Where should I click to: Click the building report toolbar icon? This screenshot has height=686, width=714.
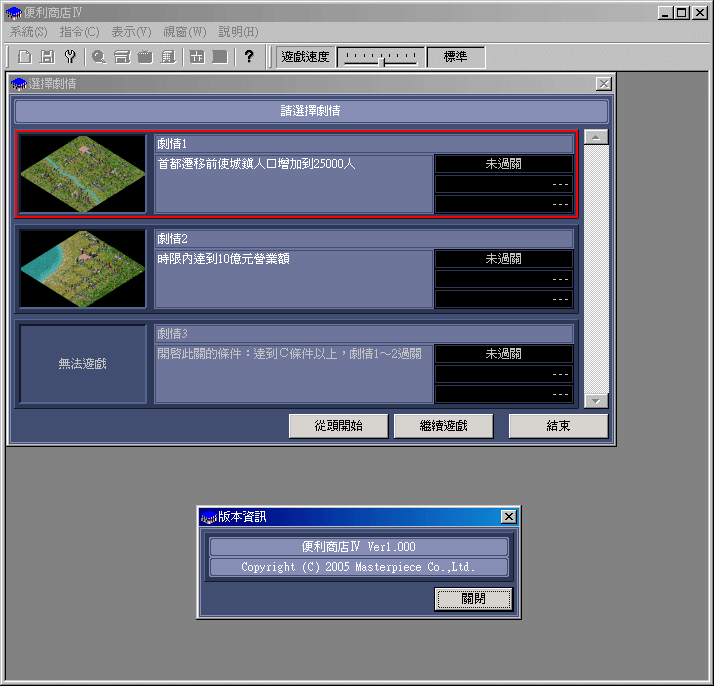[168, 57]
